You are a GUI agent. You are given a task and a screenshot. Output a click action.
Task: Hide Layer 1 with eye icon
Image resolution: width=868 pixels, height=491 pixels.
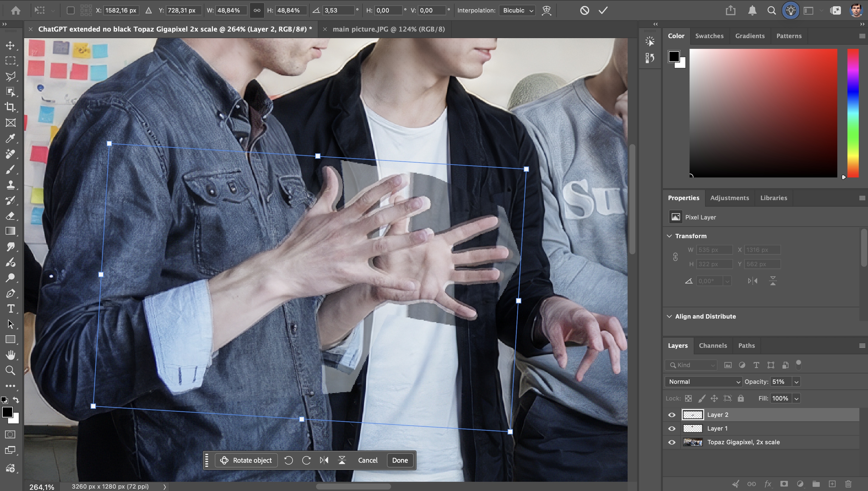click(672, 428)
